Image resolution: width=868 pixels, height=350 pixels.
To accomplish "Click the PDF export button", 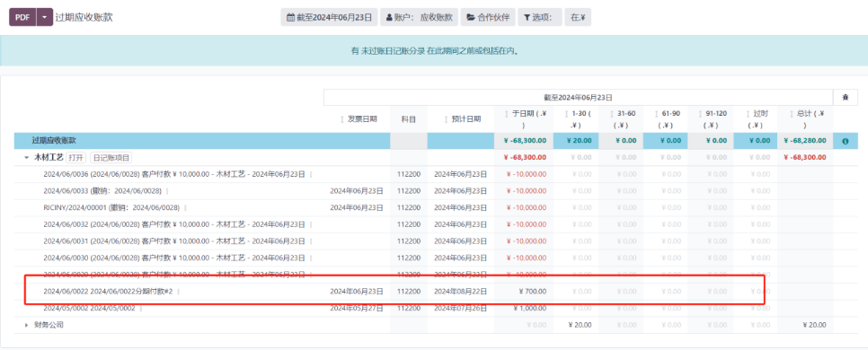I will pos(22,17).
